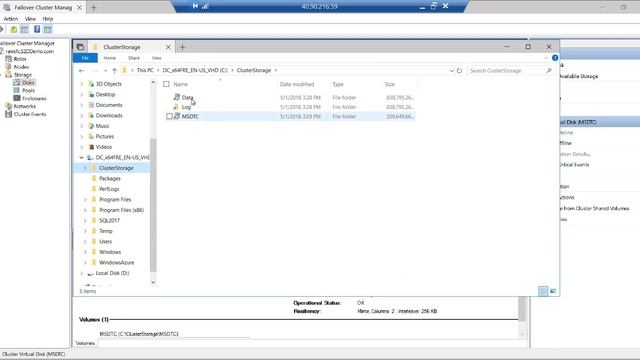Image resolution: width=640 pixels, height=360 pixels.
Task: Click This PC in the address breadcrumb
Action: coord(145,71)
